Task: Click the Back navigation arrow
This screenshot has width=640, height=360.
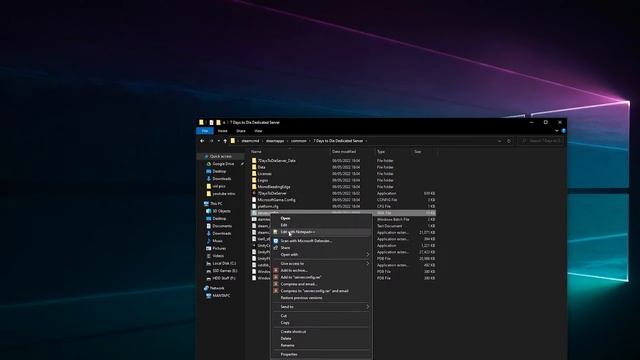Action: click(202, 141)
